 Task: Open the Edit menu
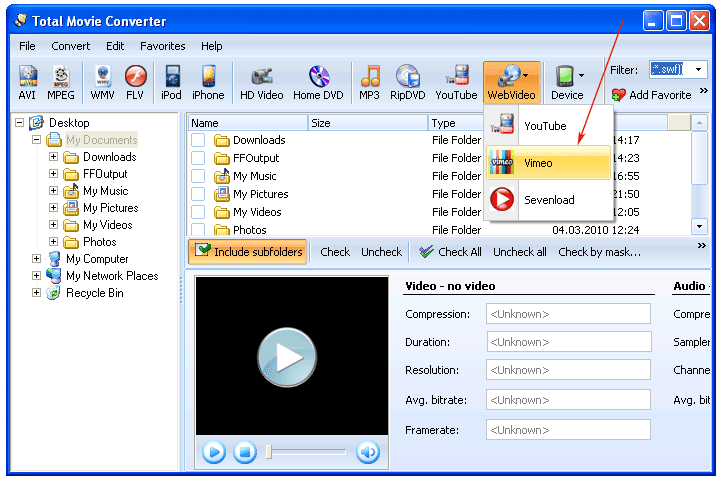point(115,46)
